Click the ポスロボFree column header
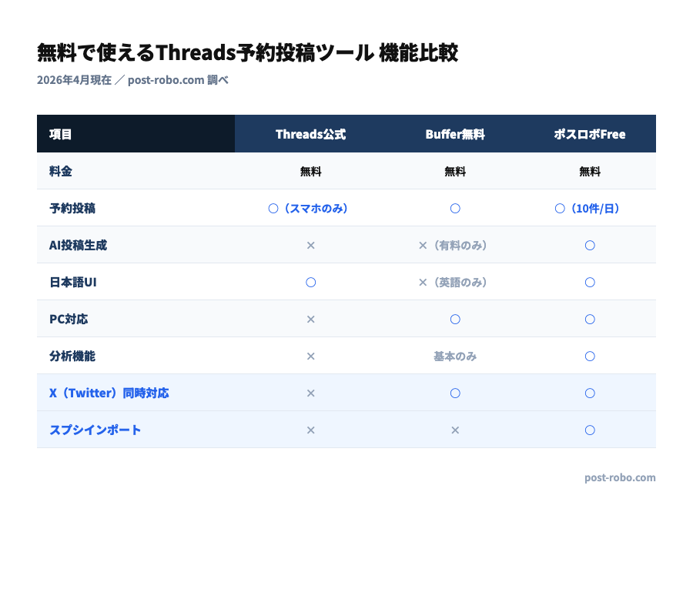Screen dimensions: 693x616 [590, 134]
